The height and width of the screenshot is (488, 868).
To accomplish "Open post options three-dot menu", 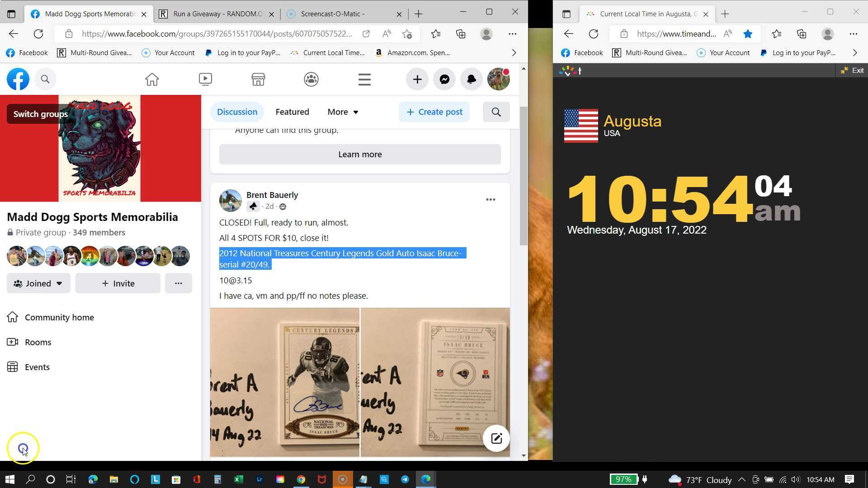I will [x=491, y=200].
